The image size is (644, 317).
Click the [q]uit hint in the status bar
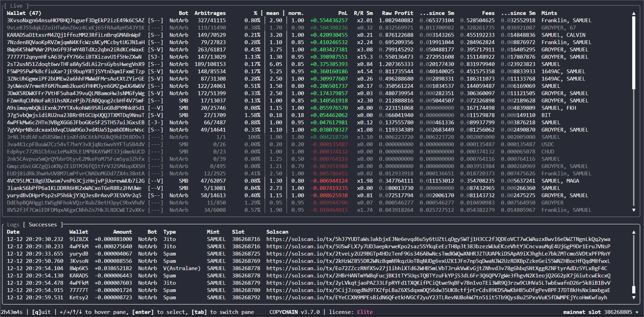(42, 312)
